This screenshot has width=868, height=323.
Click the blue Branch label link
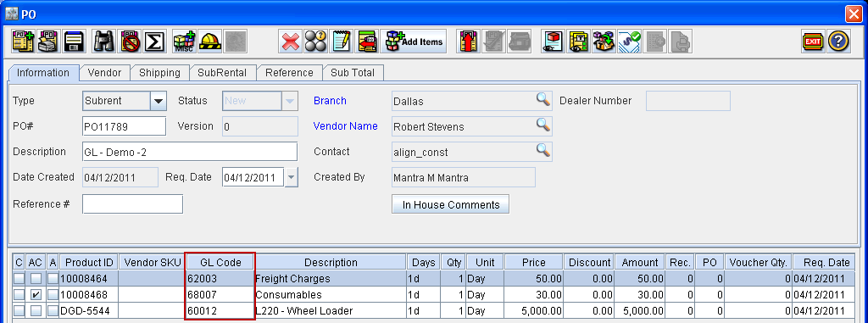coord(330,101)
